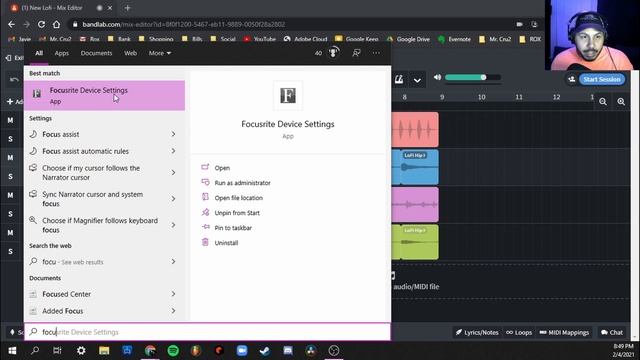
Task: Zoom in the BandLab timeline
Action: coord(621,102)
